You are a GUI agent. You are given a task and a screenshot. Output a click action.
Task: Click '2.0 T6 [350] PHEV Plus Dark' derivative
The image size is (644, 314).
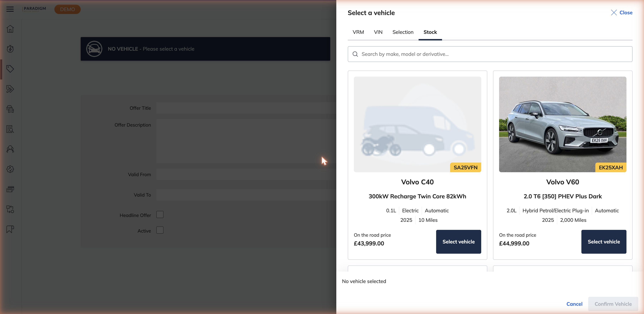click(562, 196)
